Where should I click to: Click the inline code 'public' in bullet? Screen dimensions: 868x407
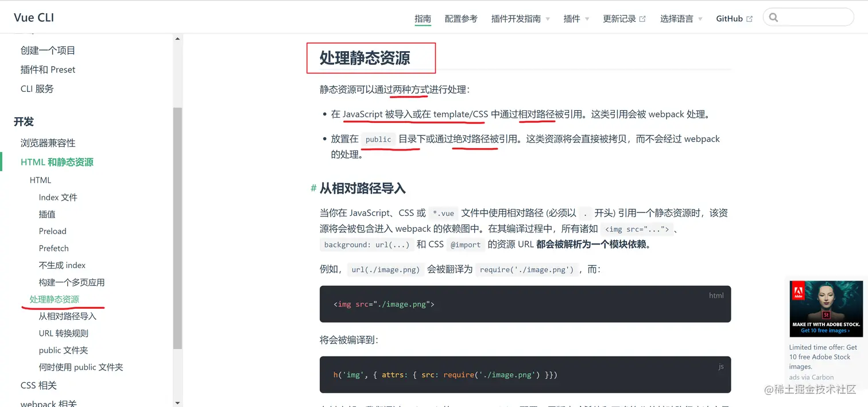coord(378,139)
